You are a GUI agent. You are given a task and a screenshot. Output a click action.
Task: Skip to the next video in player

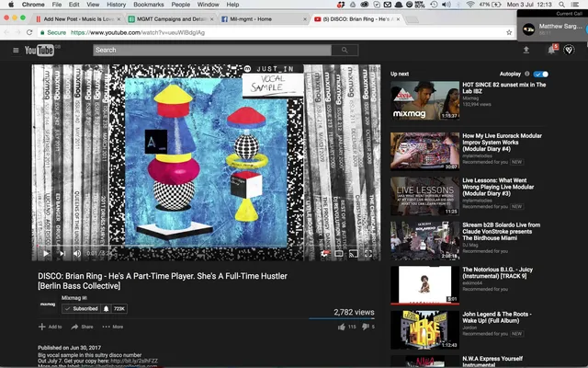62,254
